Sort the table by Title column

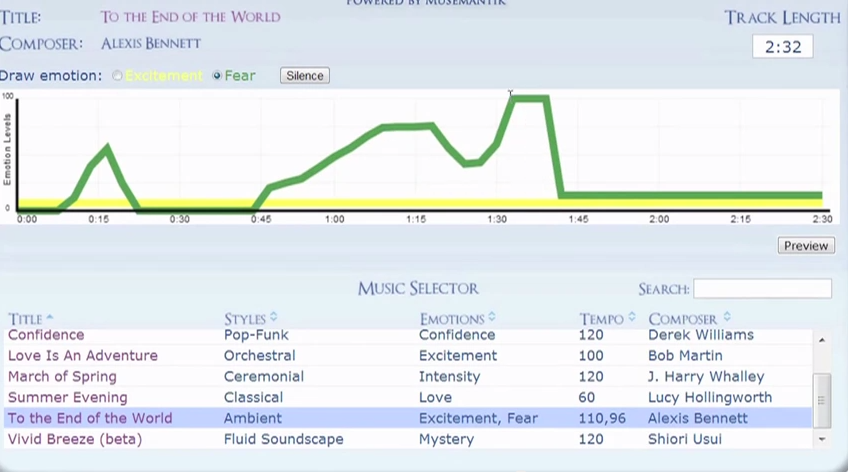(x=30, y=319)
